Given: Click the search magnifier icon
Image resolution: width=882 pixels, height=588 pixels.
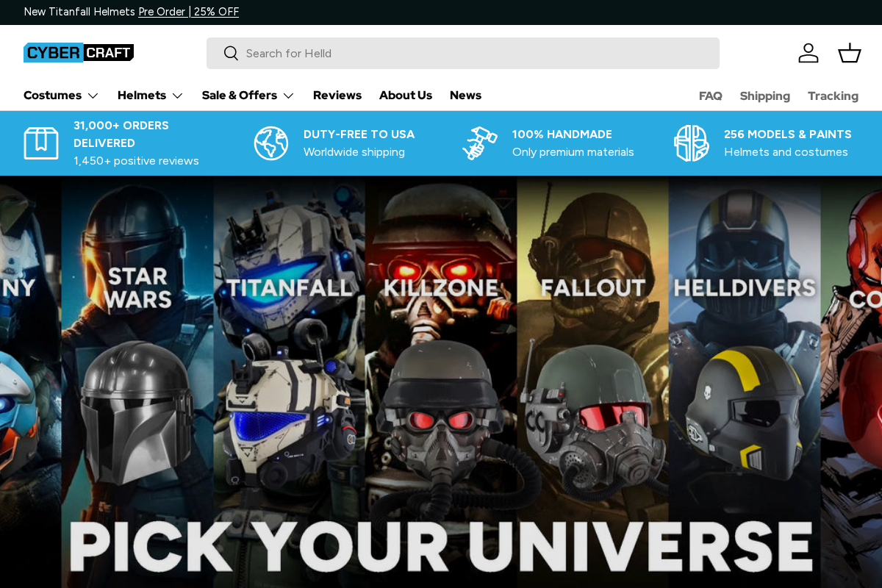Looking at the screenshot, I should tap(231, 53).
